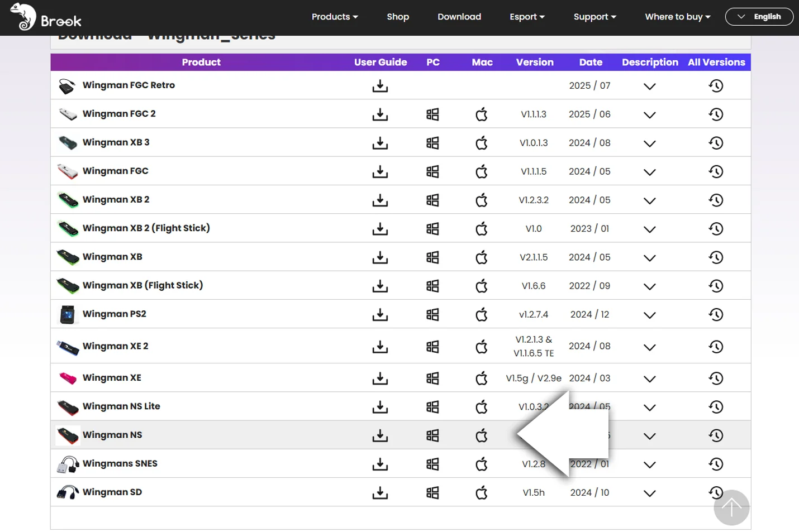The image size is (799, 532).
Task: Go to the Shop page
Action: [x=398, y=17]
